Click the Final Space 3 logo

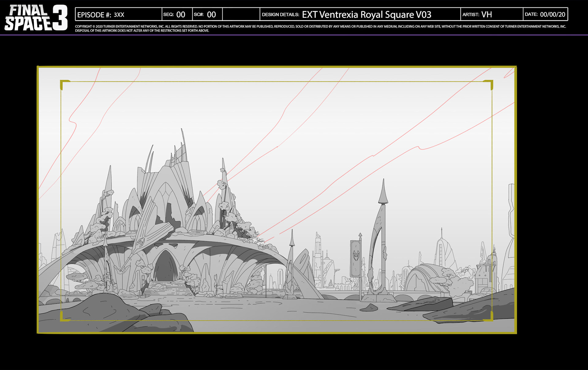click(36, 18)
